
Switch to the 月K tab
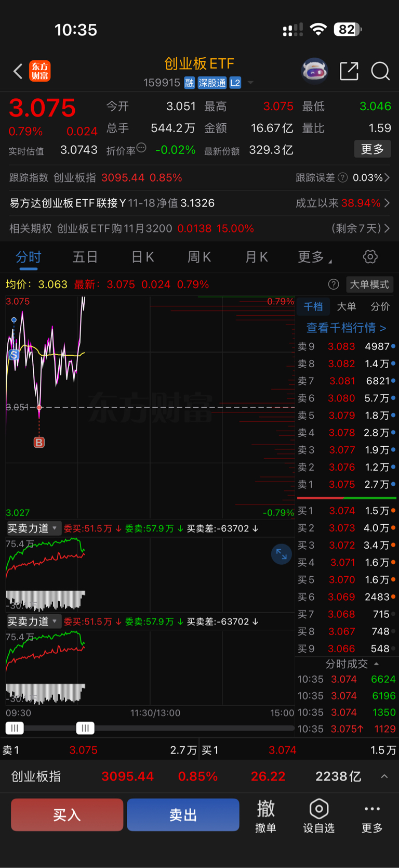coord(256,256)
